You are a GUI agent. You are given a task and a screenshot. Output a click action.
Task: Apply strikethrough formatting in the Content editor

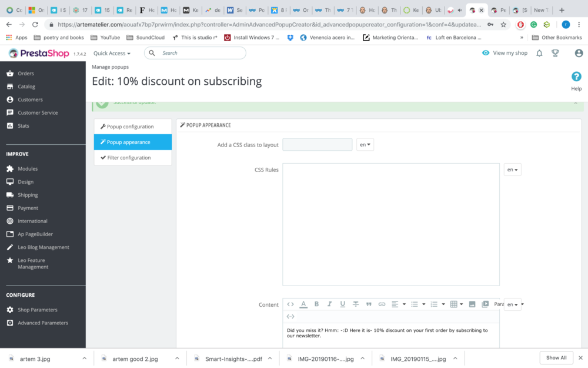(x=355, y=304)
